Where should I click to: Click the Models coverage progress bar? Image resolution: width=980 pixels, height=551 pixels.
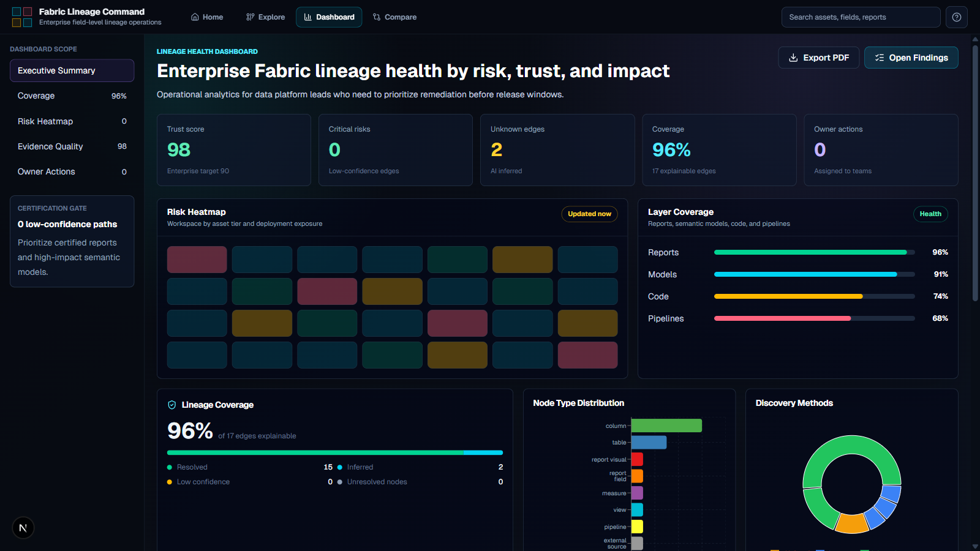click(x=815, y=274)
